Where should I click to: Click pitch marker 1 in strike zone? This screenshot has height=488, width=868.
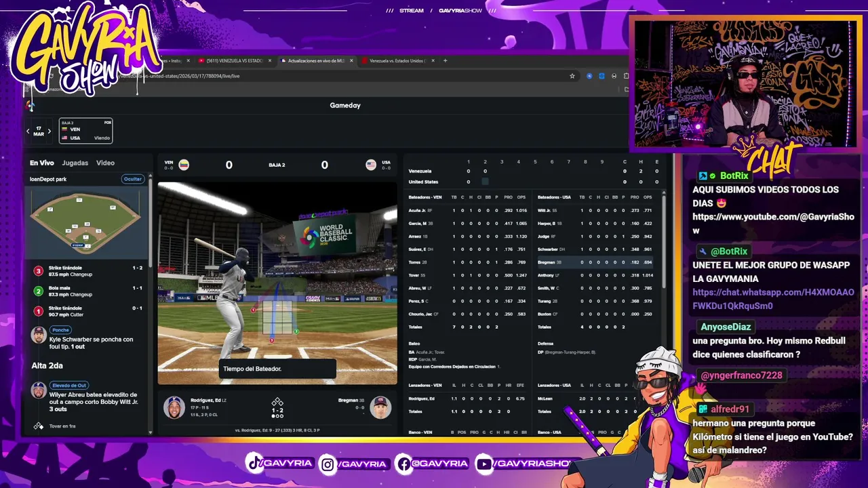[254, 310]
